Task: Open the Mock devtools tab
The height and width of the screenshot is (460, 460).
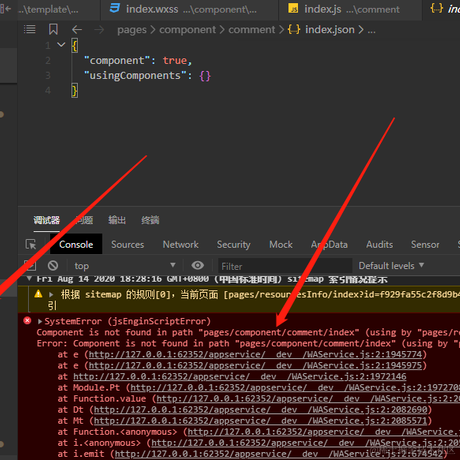Action: [281, 244]
